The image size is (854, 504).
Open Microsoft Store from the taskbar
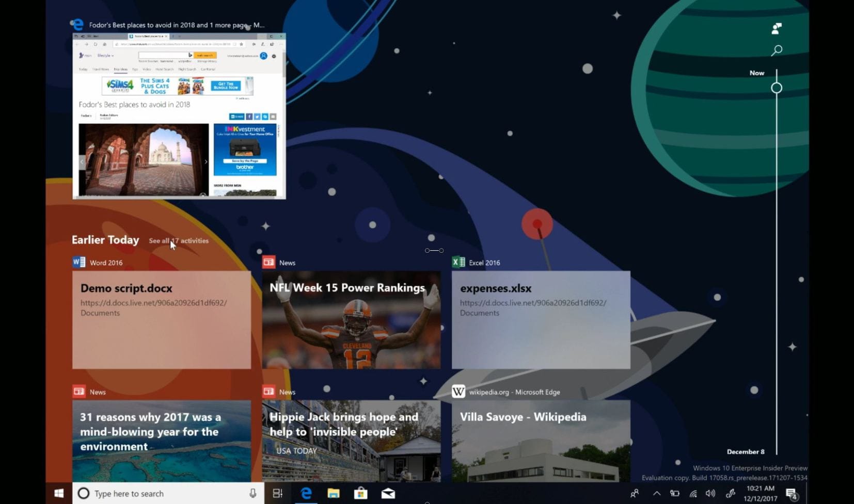click(361, 493)
